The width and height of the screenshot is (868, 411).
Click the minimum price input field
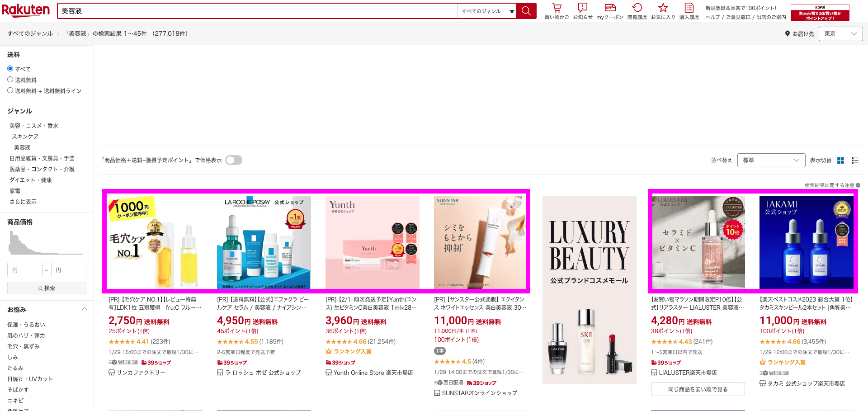coord(25,270)
